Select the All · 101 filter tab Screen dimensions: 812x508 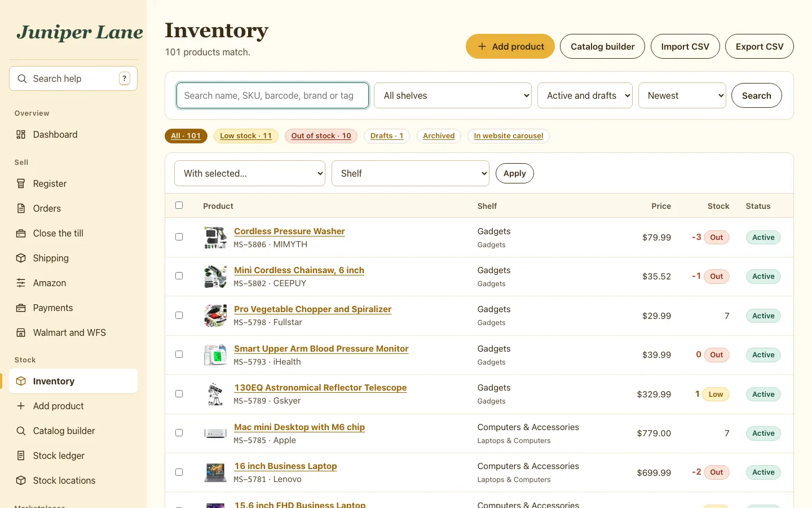(x=186, y=136)
